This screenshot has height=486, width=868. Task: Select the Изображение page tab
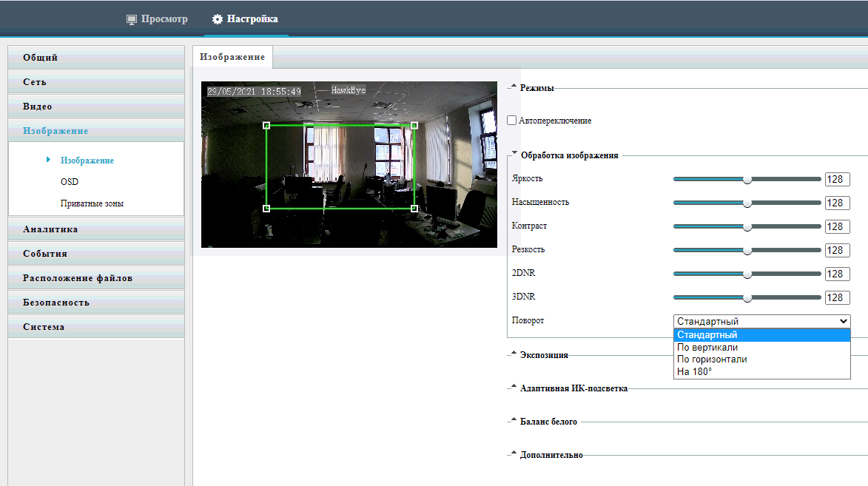[232, 57]
